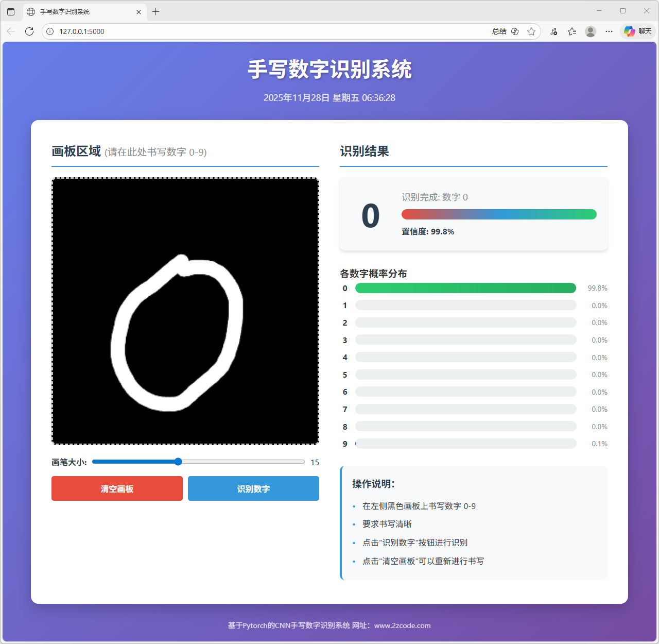Click the browser refresh icon
Screen dimensions: 659x644
[x=29, y=31]
